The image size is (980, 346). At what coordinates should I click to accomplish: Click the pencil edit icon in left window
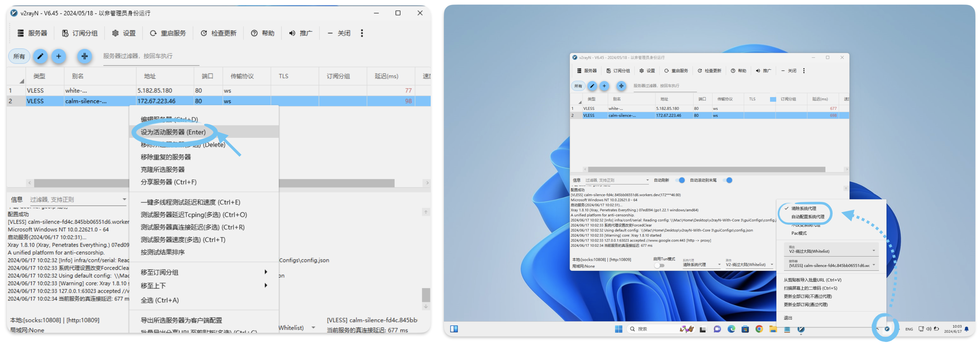click(40, 56)
